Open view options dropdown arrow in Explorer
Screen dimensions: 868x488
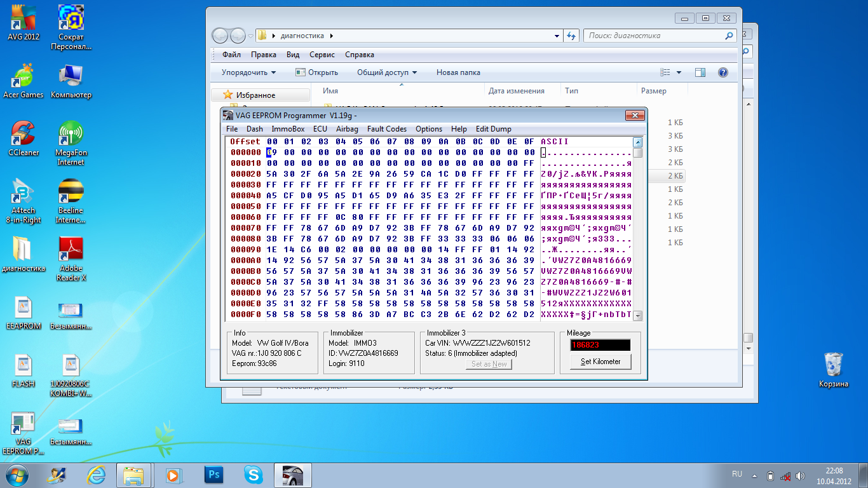click(x=679, y=72)
